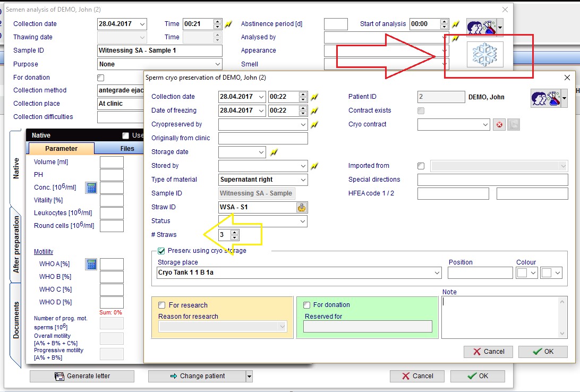The image size is (580, 392).
Task: Click the Start of analysis time stepper
Action: (444, 24)
